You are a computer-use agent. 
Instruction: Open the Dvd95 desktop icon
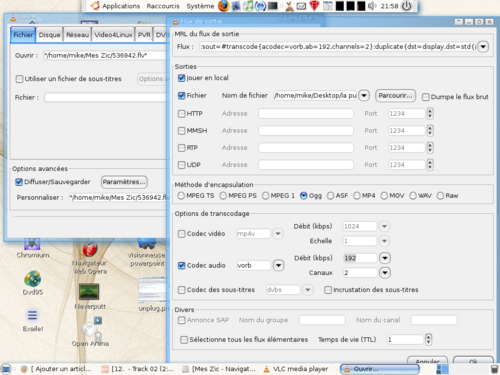(x=33, y=283)
